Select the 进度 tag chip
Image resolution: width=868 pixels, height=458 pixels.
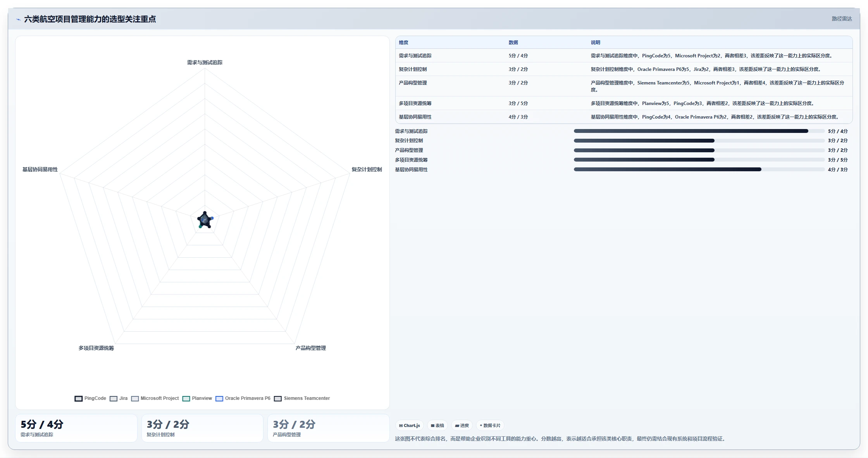pos(462,425)
